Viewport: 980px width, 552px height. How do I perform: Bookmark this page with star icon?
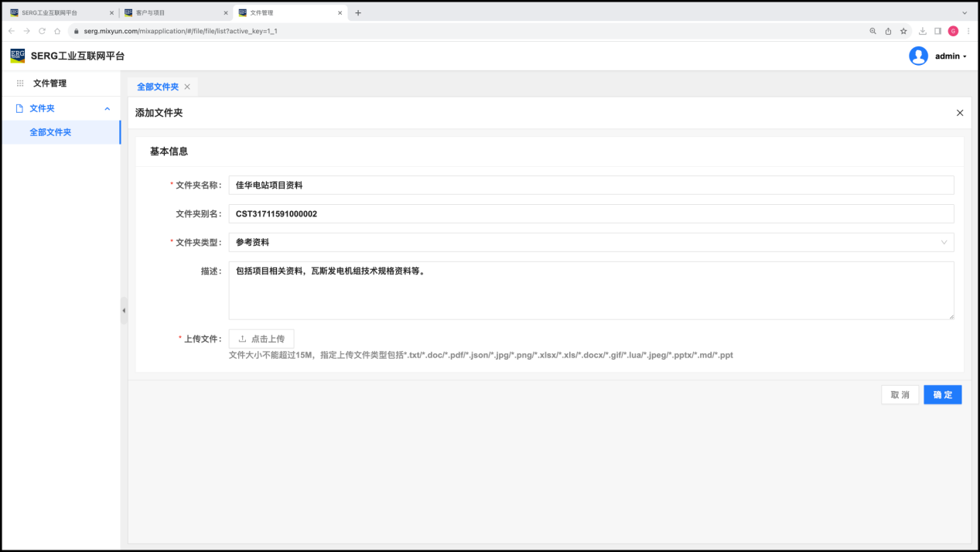pos(903,31)
